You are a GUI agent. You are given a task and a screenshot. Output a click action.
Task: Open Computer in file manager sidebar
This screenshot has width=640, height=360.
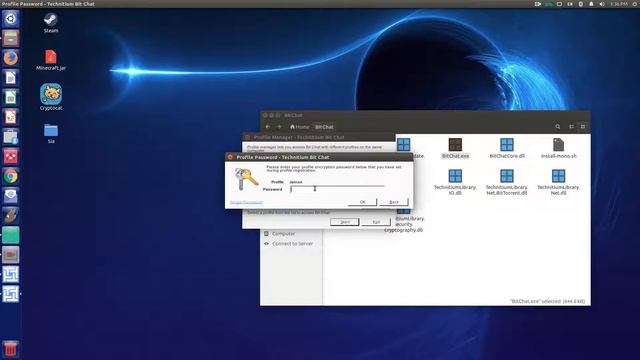283,234
